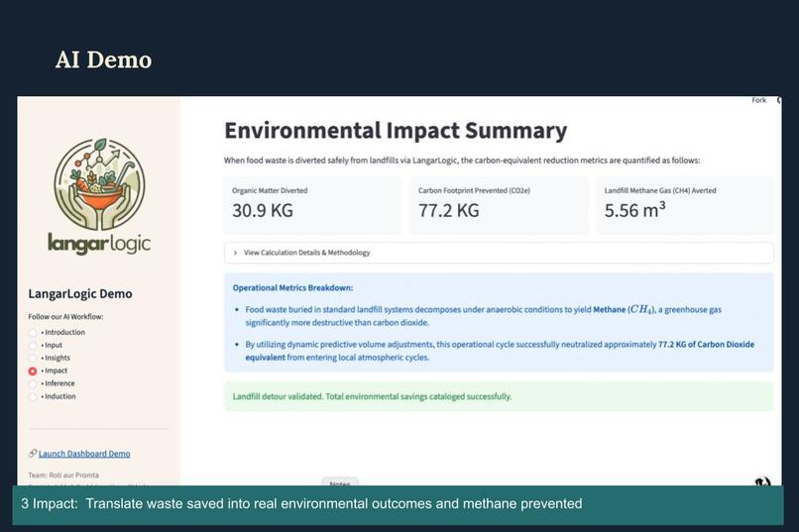Click the Carbon Footprint Prevented value 77.2 KG
799x532 pixels.
[448, 210]
